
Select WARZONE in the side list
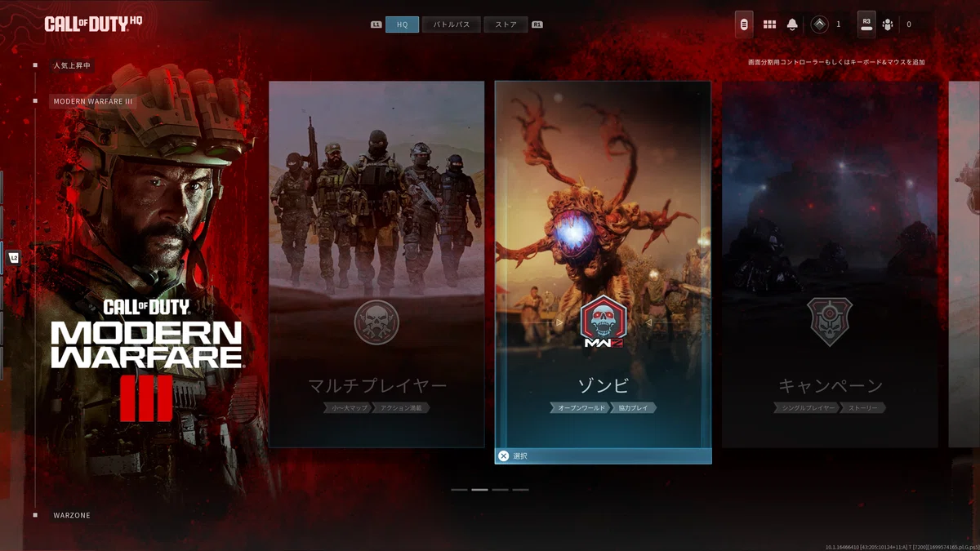point(72,515)
